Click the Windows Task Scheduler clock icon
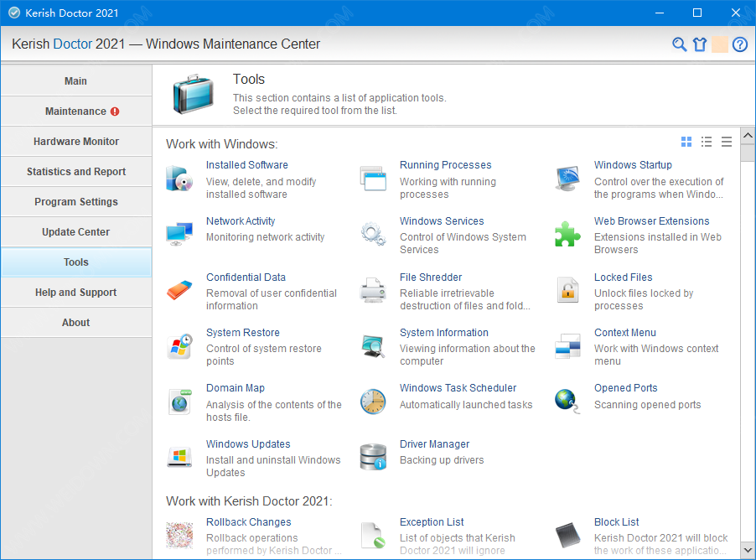The width and height of the screenshot is (756, 560). click(x=373, y=402)
